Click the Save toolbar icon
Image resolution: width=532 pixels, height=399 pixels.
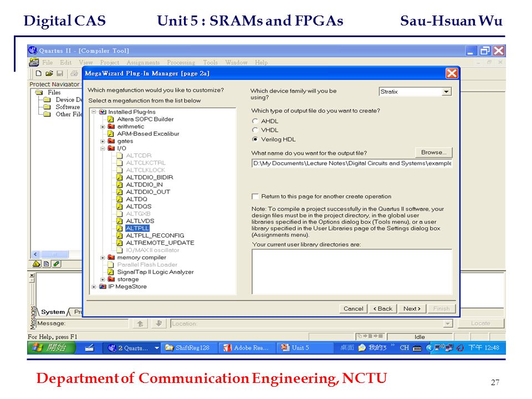pyautogui.click(x=60, y=73)
